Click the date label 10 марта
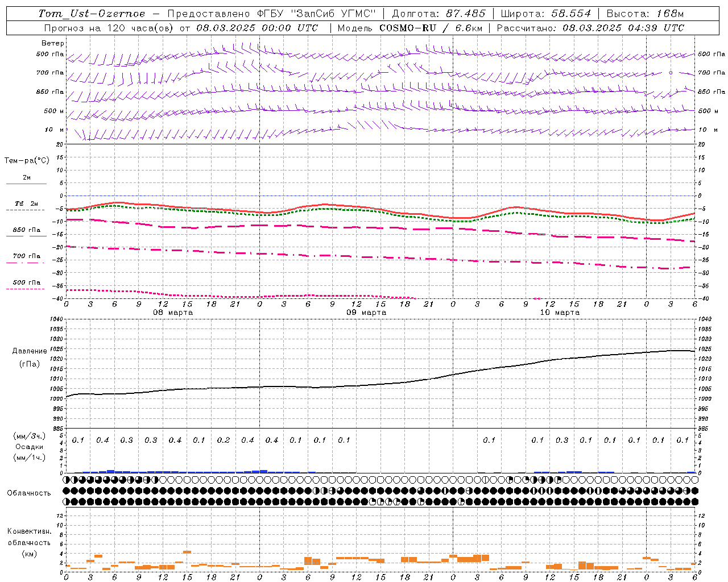728x582 pixels. pos(560,313)
